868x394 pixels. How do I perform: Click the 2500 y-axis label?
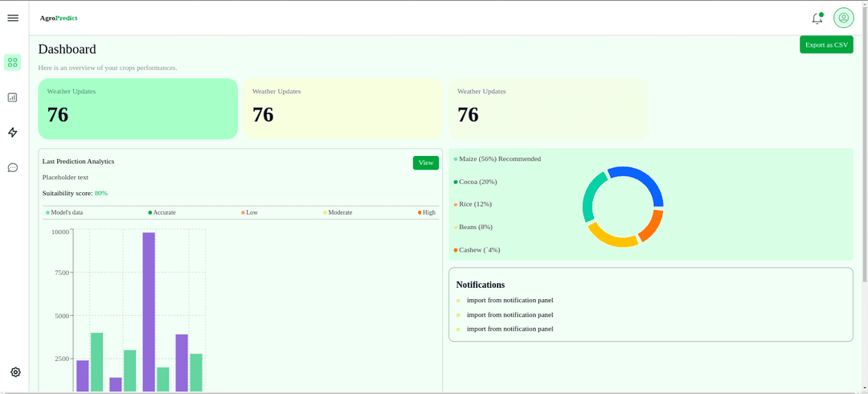pyautogui.click(x=62, y=359)
